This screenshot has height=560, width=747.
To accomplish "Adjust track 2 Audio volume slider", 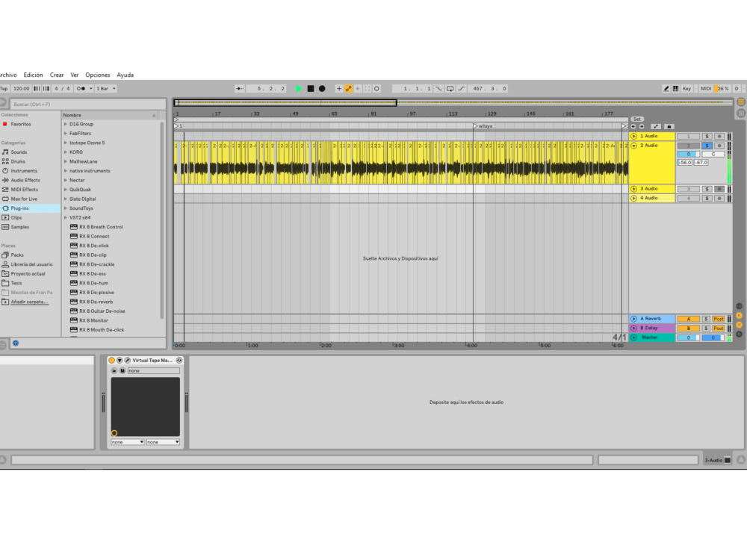I will click(x=689, y=155).
